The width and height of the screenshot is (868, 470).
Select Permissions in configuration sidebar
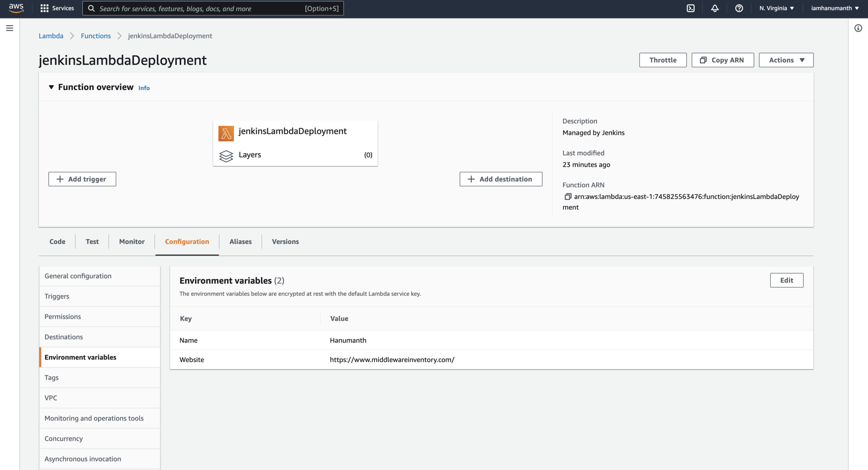coord(63,316)
